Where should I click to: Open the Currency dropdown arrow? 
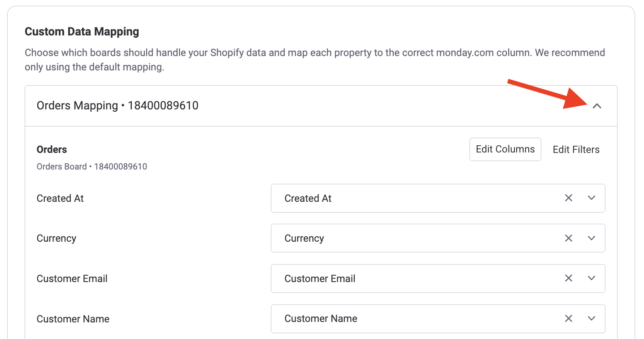coord(592,238)
